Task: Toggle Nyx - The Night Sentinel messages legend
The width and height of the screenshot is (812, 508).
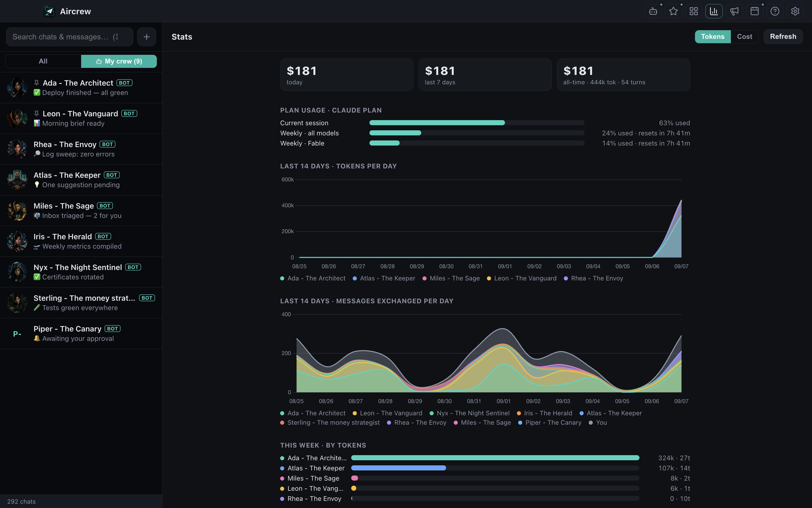Action: [469, 413]
